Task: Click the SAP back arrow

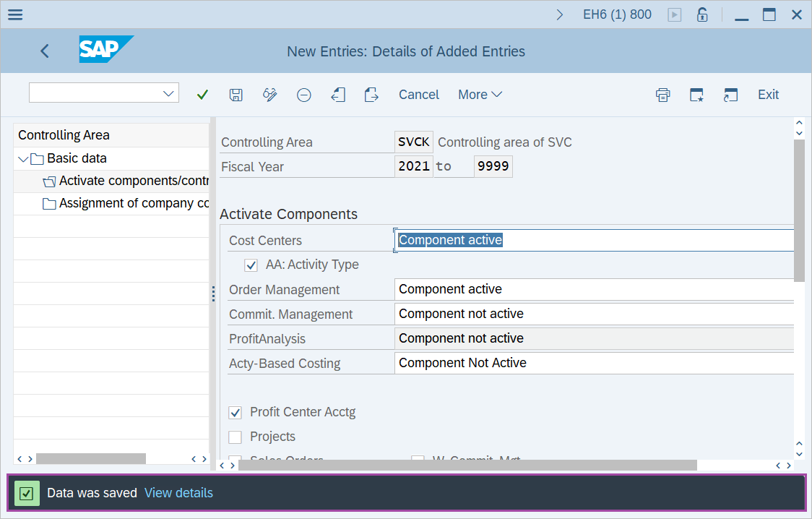Action: pos(45,51)
